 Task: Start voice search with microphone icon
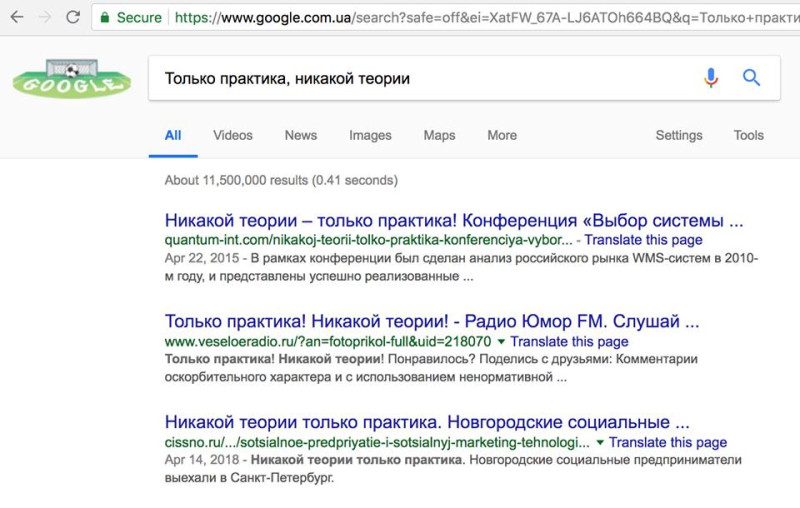click(x=711, y=78)
